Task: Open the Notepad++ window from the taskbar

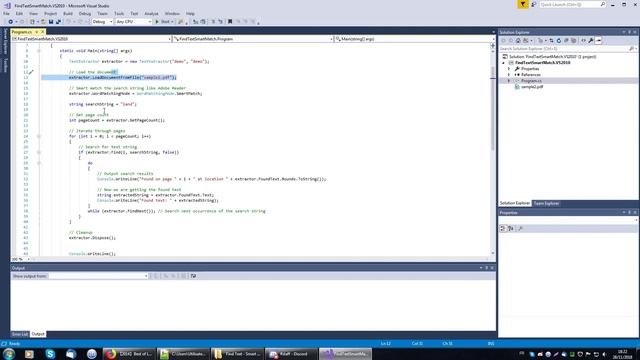Action: (183, 354)
